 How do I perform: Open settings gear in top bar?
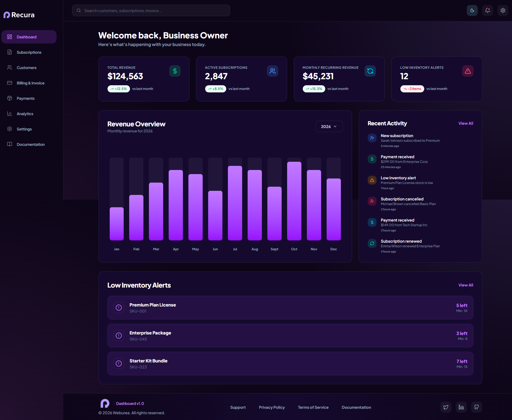click(x=503, y=10)
